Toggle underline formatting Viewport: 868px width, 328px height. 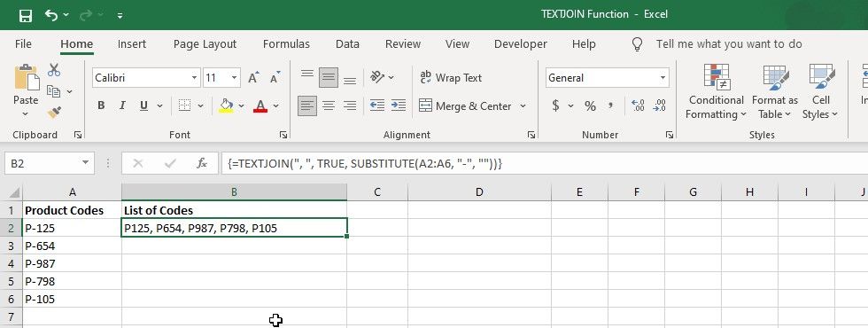tap(143, 105)
